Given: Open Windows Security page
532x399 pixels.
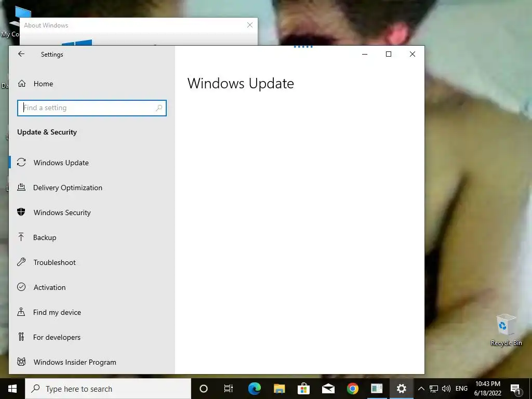Looking at the screenshot, I should 62,212.
